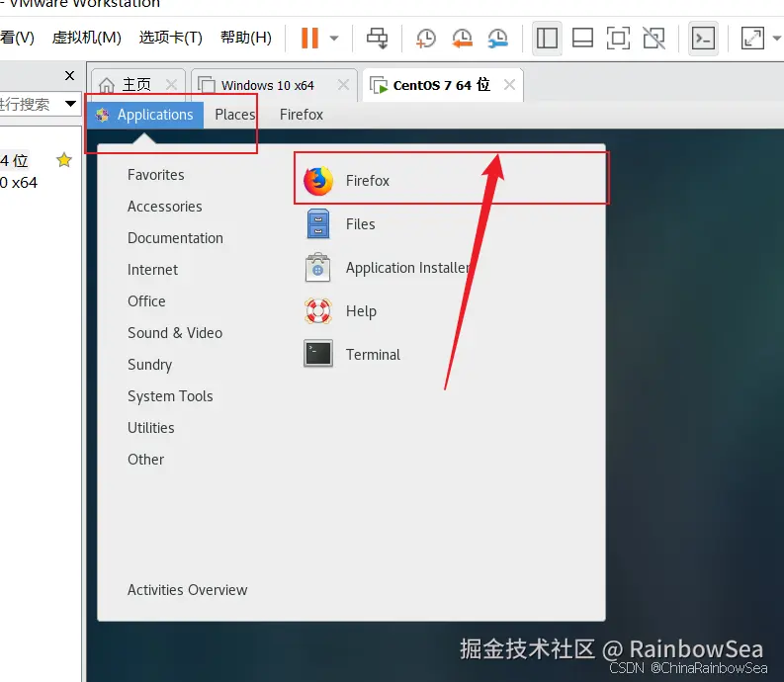Open the 虚拟机(M) menu

(x=86, y=38)
